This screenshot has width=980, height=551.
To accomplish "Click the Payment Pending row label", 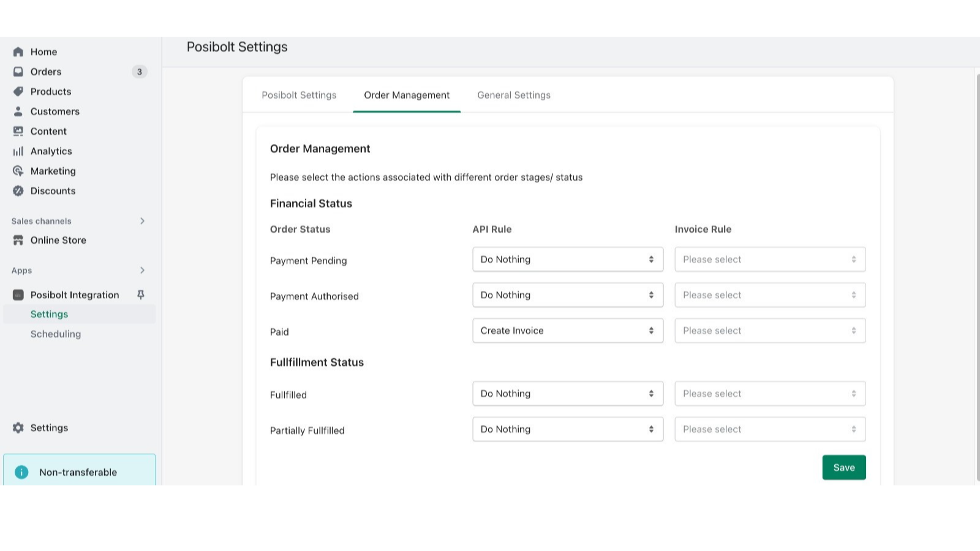I will pos(308,261).
